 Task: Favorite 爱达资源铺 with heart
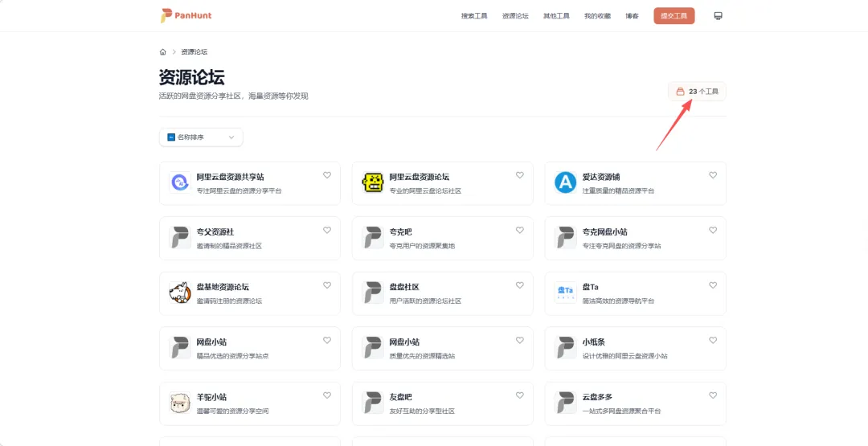click(713, 175)
